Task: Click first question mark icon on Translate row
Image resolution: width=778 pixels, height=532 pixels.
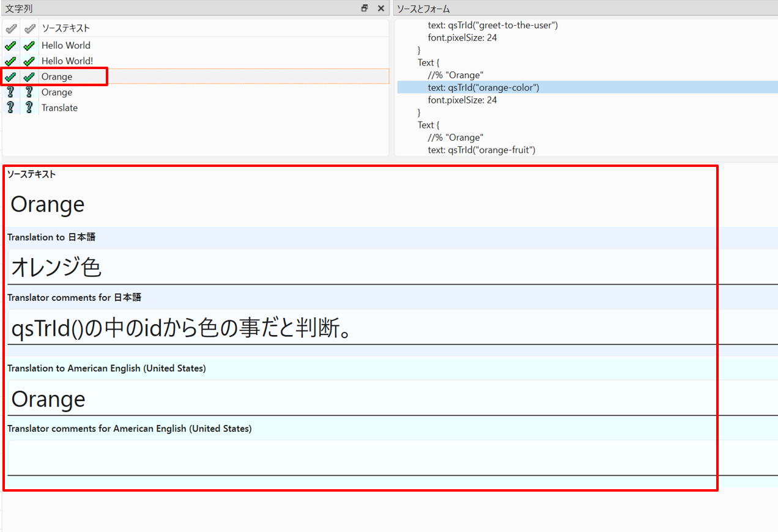Action: 10,108
